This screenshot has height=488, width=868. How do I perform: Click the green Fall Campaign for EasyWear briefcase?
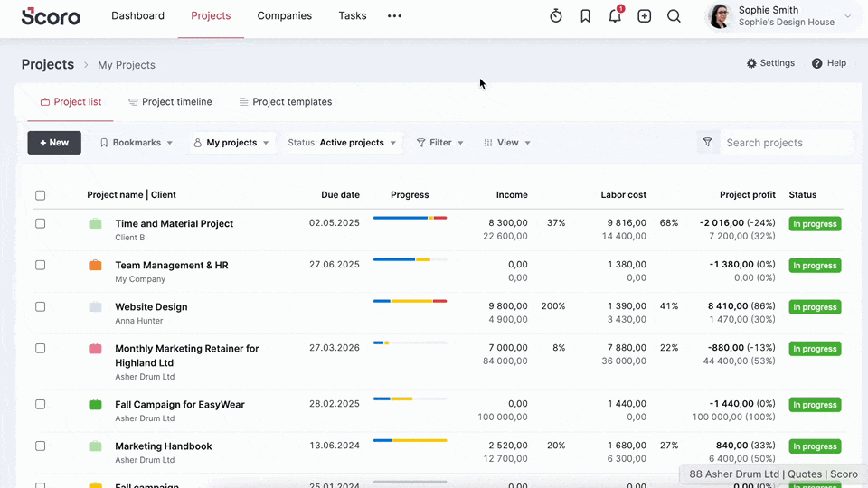(x=95, y=405)
